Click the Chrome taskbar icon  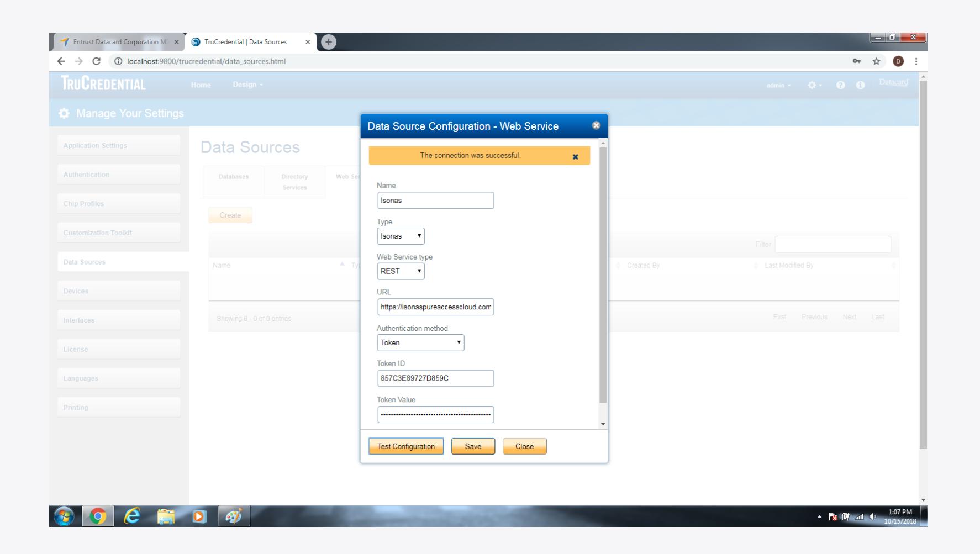(x=98, y=516)
